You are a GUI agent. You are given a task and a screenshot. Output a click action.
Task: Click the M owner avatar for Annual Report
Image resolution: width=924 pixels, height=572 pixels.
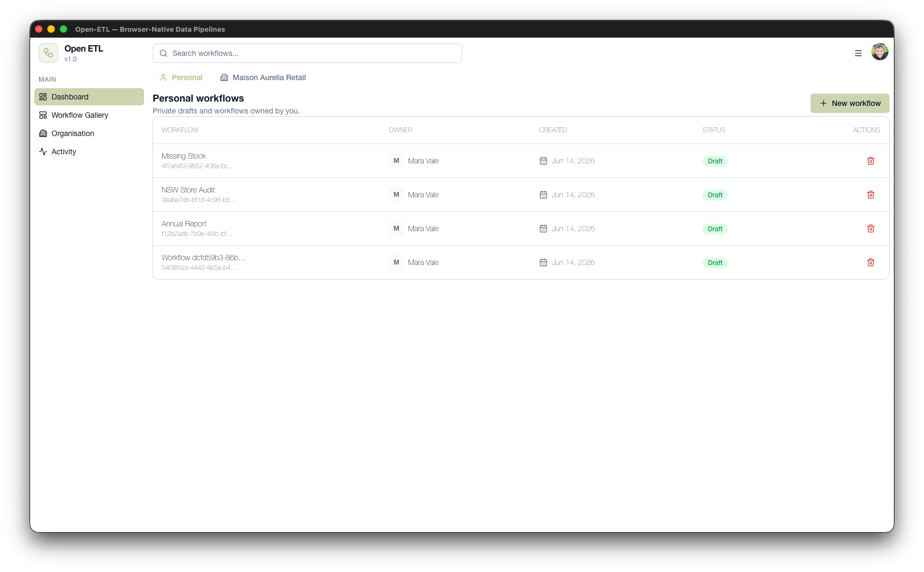click(x=396, y=228)
